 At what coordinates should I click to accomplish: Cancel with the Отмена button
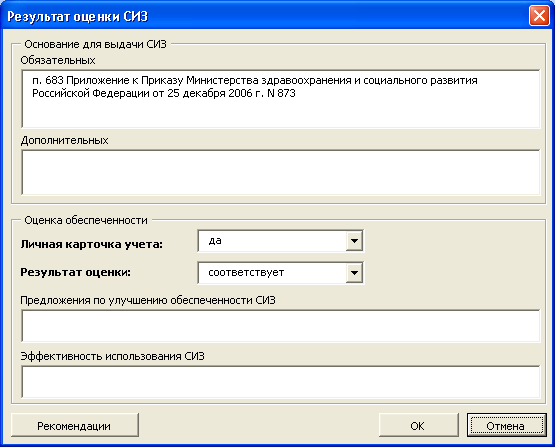(x=506, y=425)
